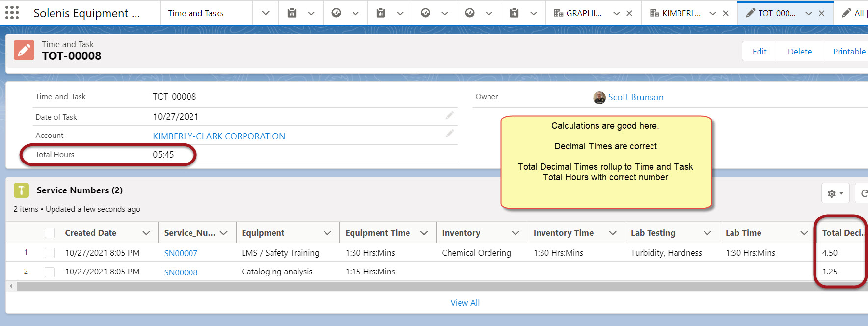868x326 pixels.
Task: Close the KIMBERL... tab
Action: (x=725, y=13)
